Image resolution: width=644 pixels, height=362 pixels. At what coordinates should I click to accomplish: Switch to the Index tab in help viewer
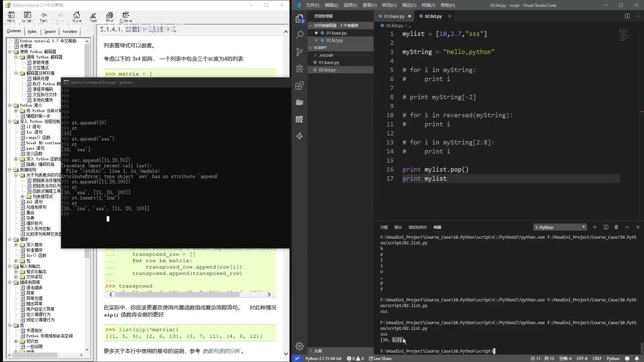point(32,31)
